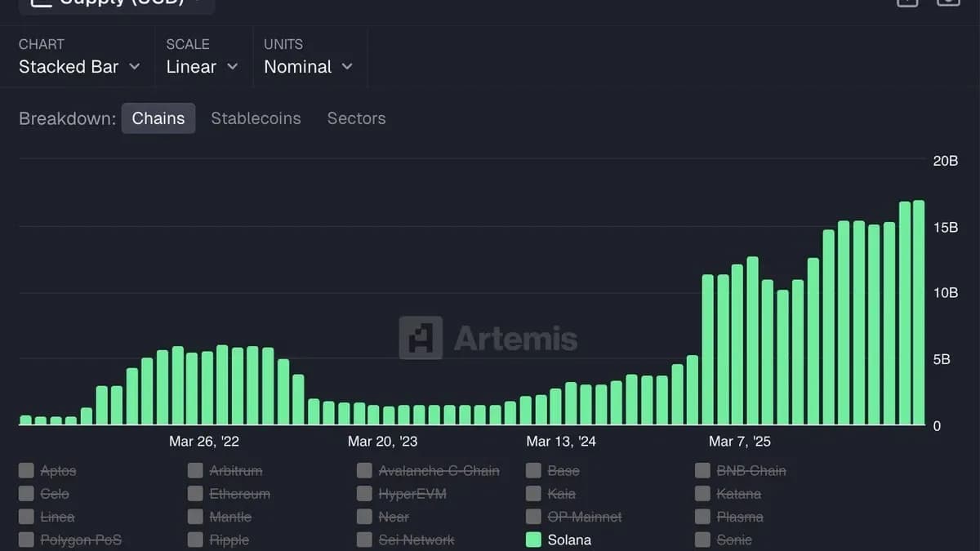Click the 20B y-axis value
The image size is (980, 551).
(945, 161)
